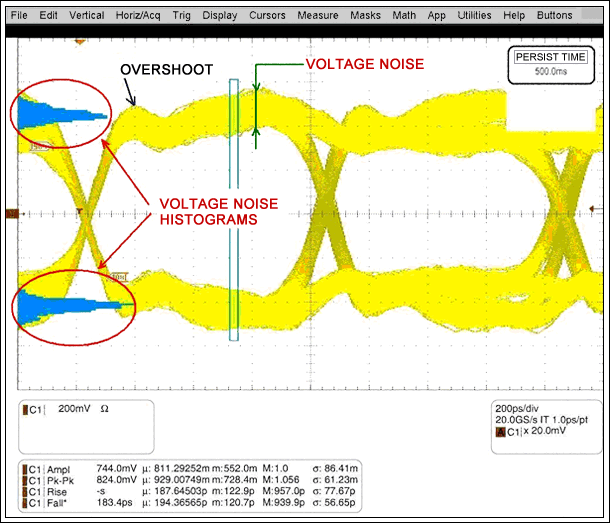Click the 200ps/div timebase readout

(517, 410)
